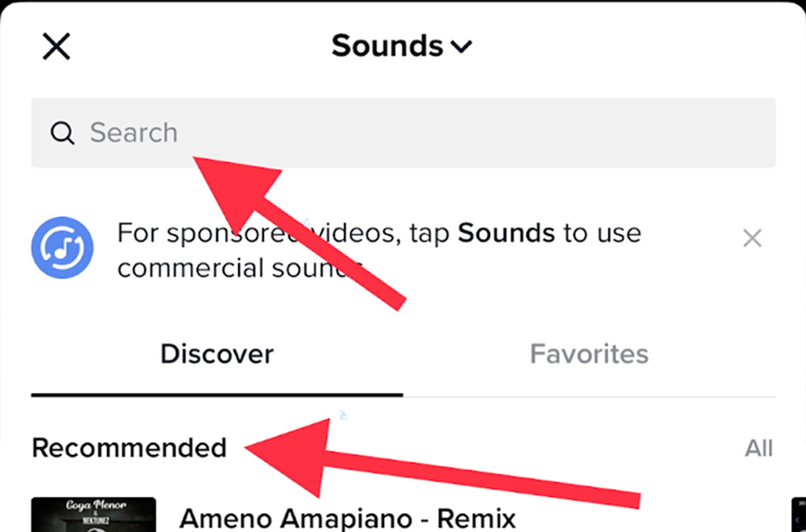Click the Search placeholder text
This screenshot has height=532, width=806.
[133, 133]
